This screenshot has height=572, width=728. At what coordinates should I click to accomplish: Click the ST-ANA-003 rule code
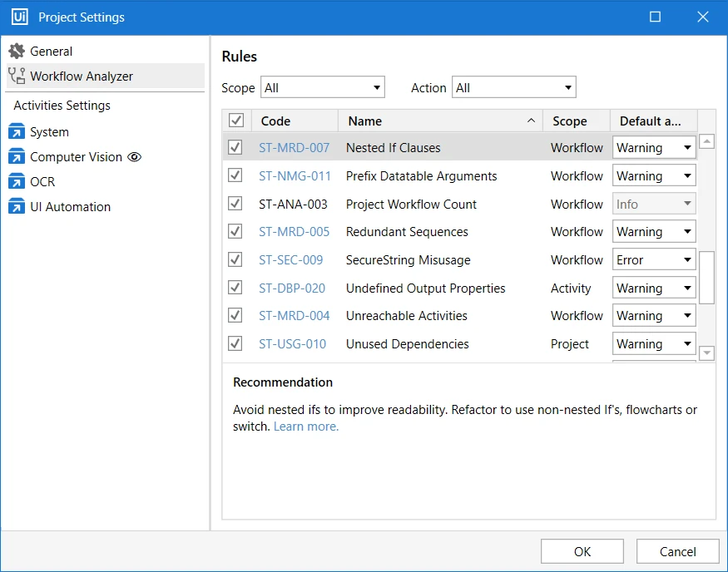(293, 205)
